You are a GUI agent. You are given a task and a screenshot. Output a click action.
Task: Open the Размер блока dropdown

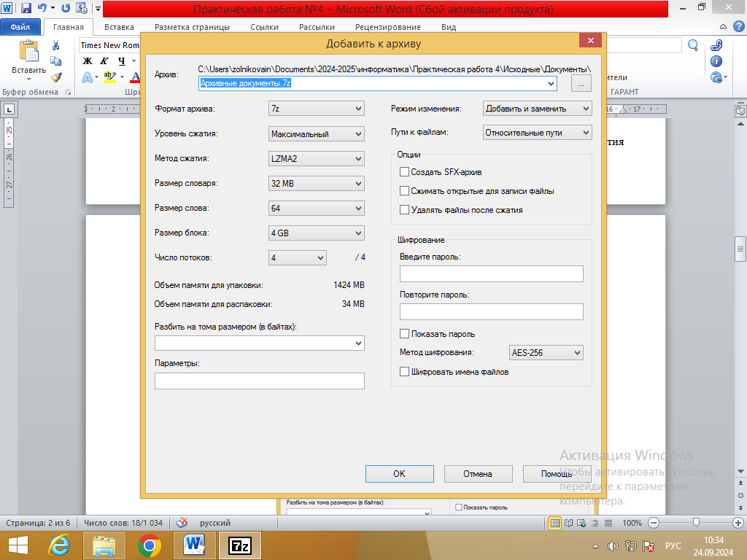(x=317, y=233)
